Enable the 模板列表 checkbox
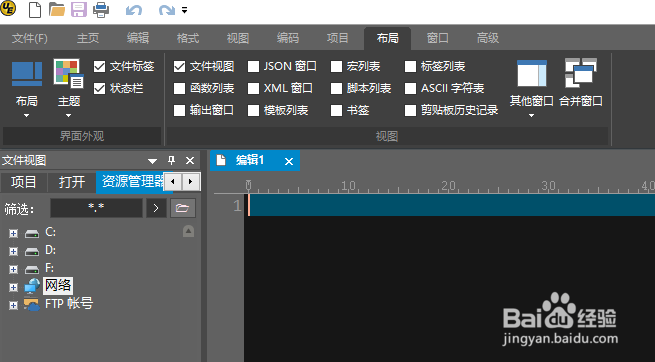The image size is (655, 362). coord(254,111)
